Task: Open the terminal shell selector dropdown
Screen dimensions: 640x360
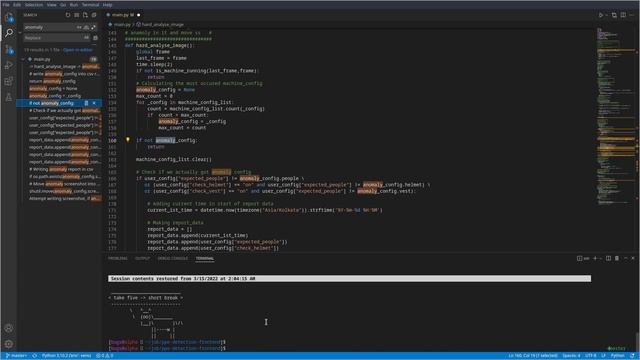Action: (584, 258)
